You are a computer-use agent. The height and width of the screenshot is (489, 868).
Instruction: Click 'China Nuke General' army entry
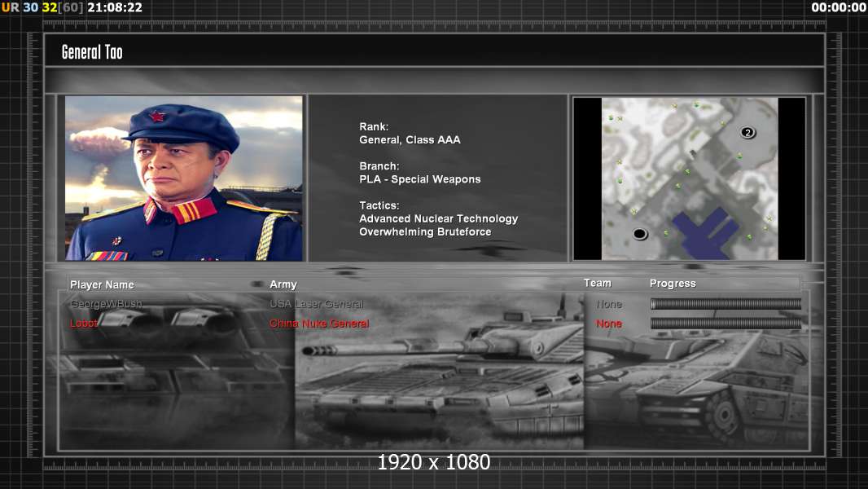(319, 324)
